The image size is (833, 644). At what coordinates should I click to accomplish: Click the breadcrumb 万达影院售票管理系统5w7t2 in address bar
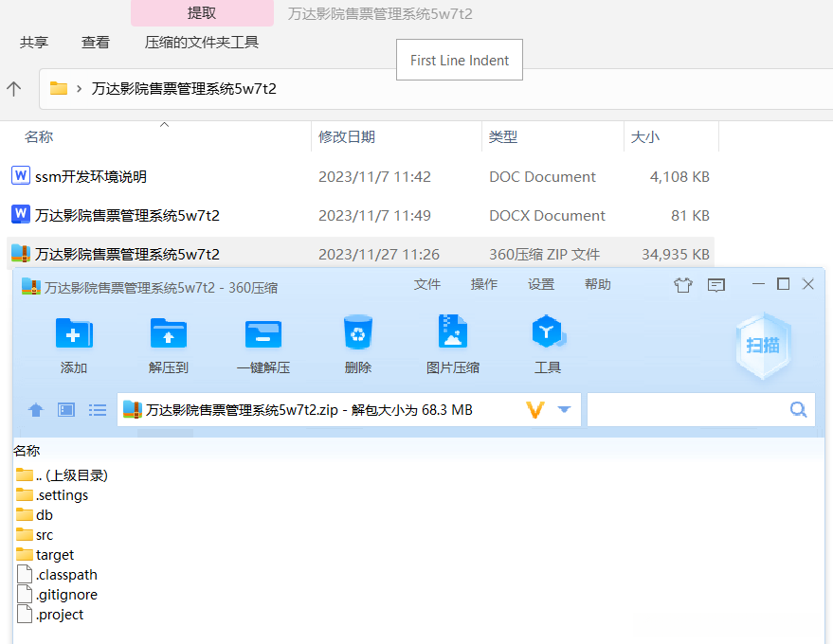point(184,88)
